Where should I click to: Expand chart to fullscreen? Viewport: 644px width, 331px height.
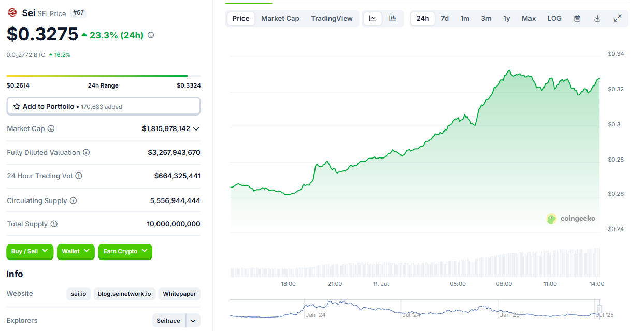[x=618, y=18]
